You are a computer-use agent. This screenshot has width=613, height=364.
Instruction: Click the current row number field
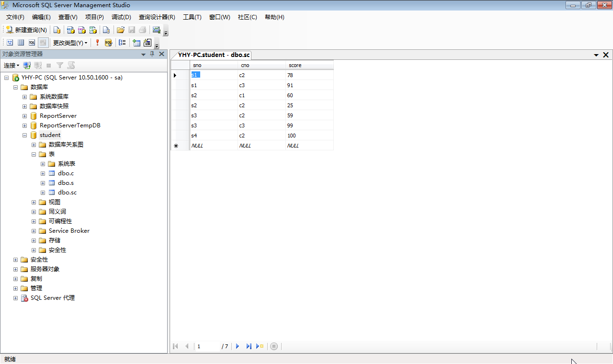click(x=207, y=346)
